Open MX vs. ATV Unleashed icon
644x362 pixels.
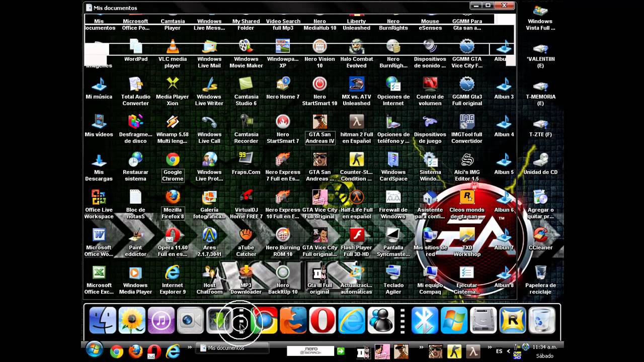pos(356,92)
